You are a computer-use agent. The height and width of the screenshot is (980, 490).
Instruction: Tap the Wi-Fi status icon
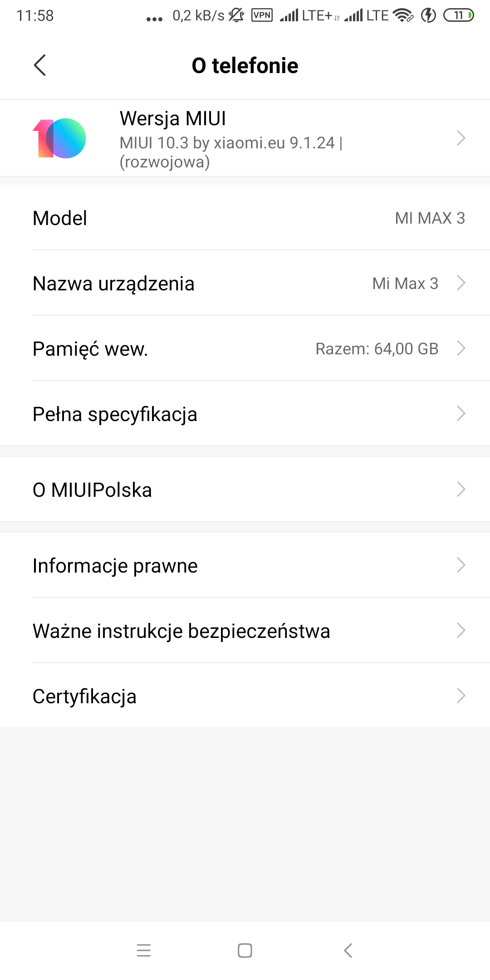[x=403, y=15]
